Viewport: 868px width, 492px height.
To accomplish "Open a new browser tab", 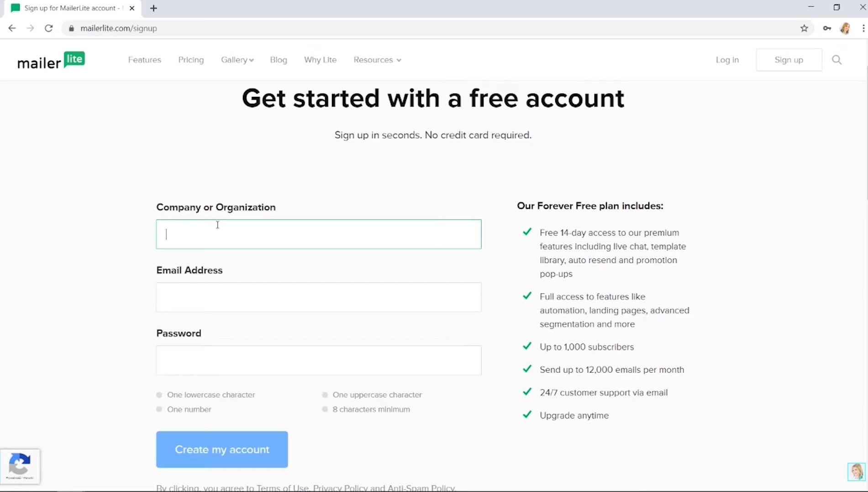I will click(153, 8).
